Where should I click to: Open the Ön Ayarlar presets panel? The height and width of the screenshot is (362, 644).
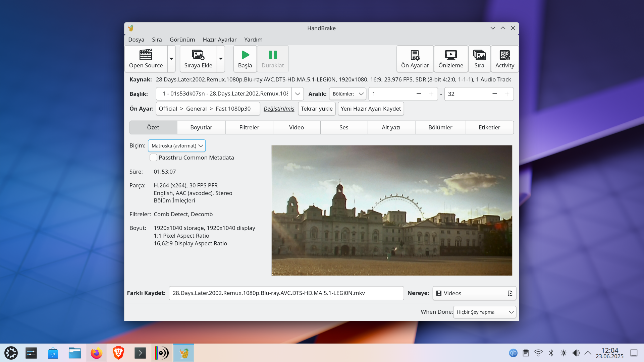(415, 59)
